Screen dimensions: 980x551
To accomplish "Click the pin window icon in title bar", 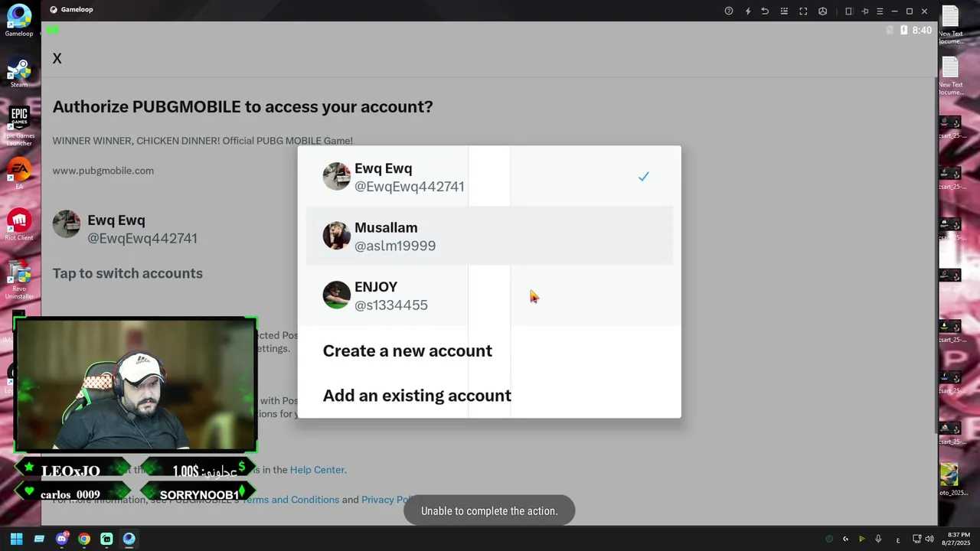I will pos(865,11).
